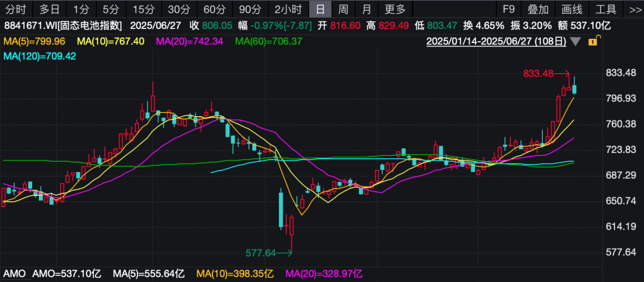Open the 画线 drawing tools
The width and height of the screenshot is (644, 282).
(572, 9)
